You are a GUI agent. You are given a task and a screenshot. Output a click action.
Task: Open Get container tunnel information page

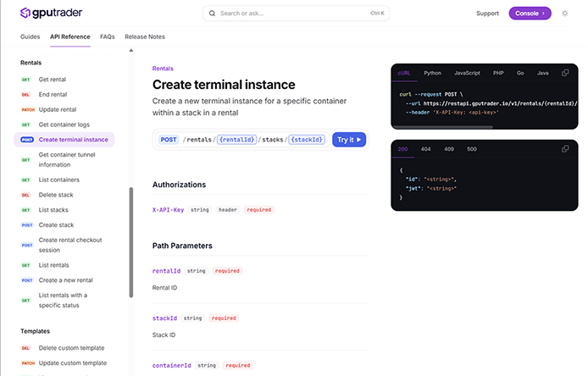pos(67,160)
